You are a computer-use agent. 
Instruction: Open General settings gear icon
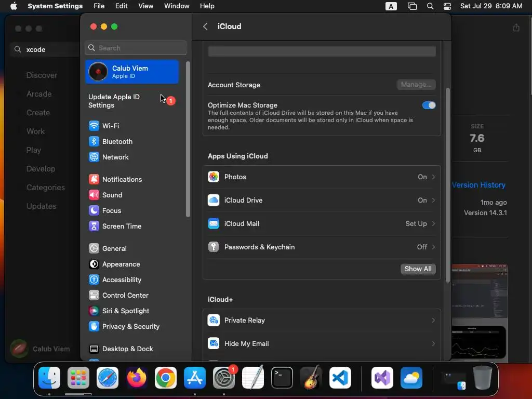tap(94, 249)
